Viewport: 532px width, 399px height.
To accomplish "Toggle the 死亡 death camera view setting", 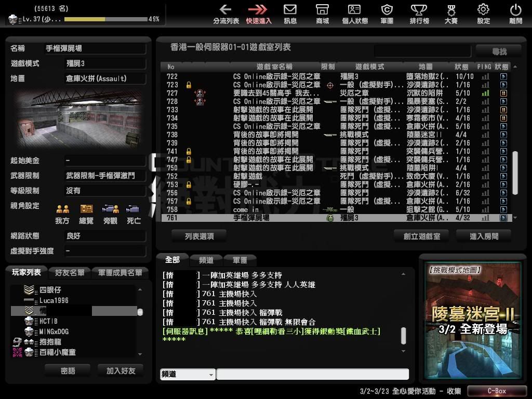I will pos(134,209).
